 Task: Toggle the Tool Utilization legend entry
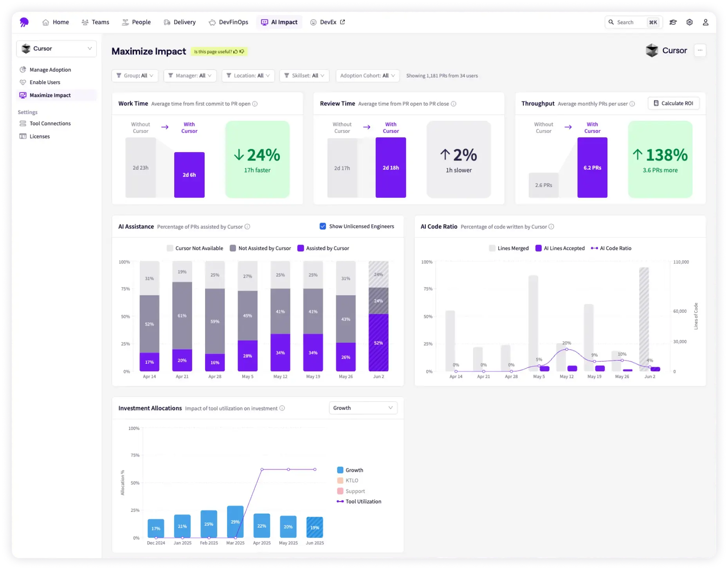[x=359, y=502]
